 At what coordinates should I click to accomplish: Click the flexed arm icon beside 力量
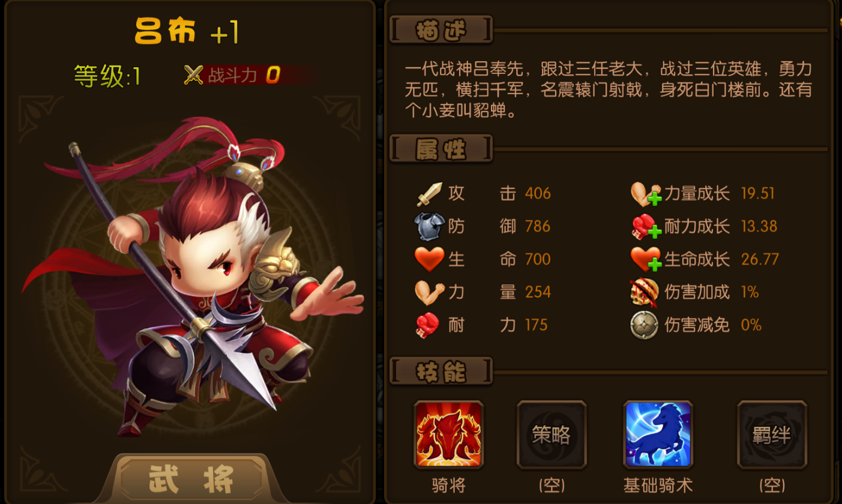click(429, 292)
